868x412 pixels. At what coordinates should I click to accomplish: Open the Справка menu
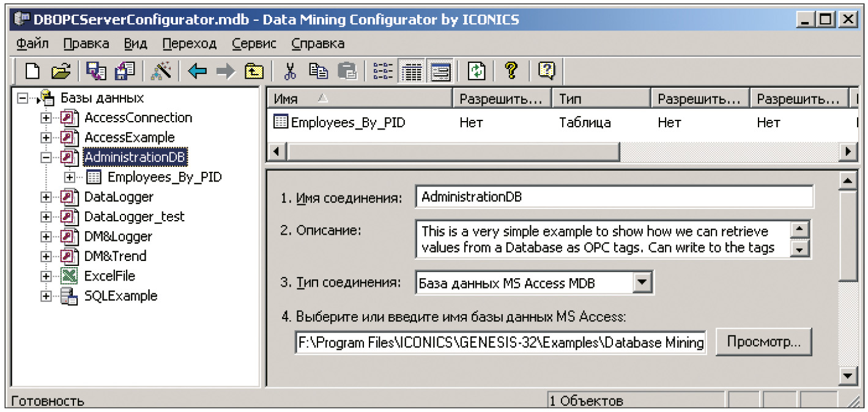point(318,44)
